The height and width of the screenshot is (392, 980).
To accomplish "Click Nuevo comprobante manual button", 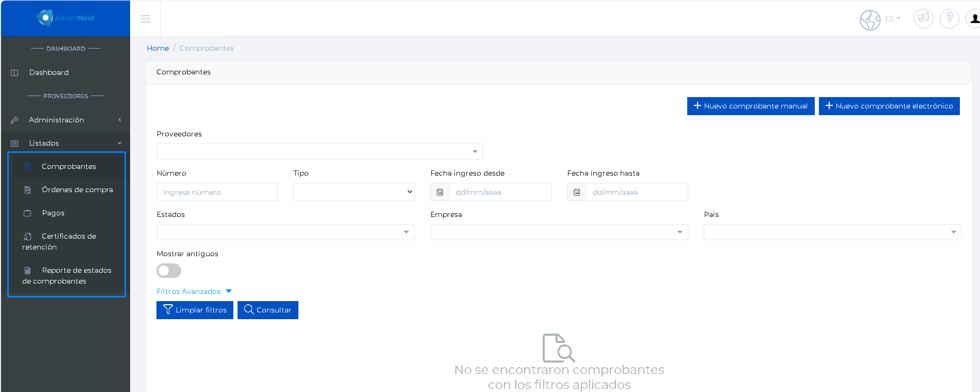I will [x=750, y=106].
